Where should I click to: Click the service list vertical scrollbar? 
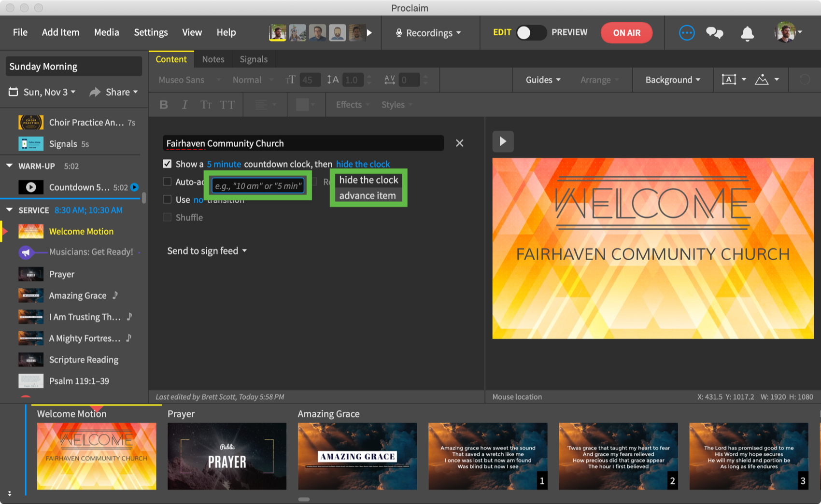[x=143, y=198]
